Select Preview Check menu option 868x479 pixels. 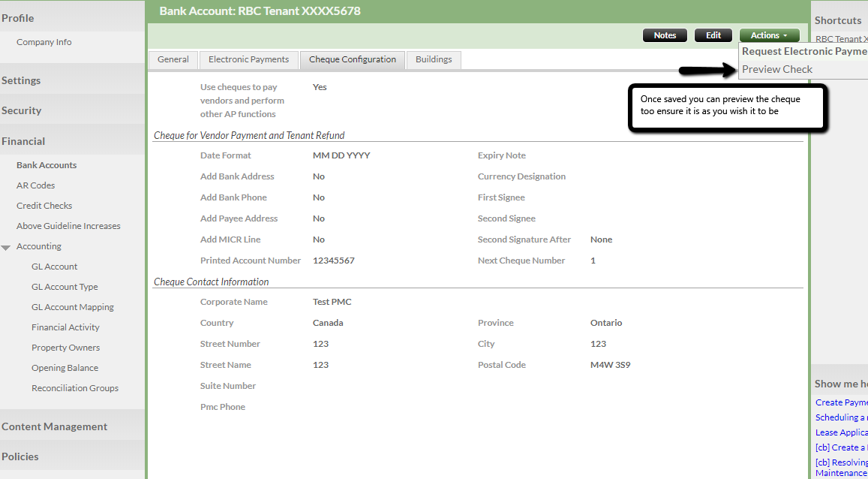click(x=777, y=69)
